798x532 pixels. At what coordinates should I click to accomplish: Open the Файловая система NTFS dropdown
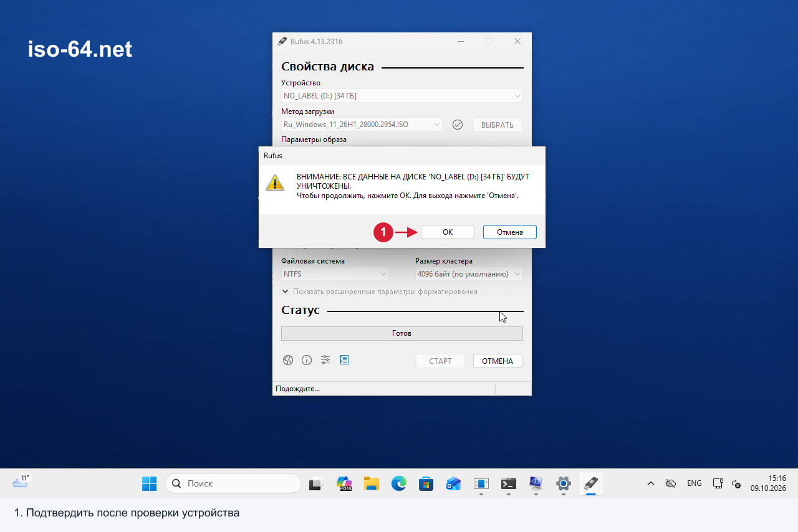tap(335, 274)
